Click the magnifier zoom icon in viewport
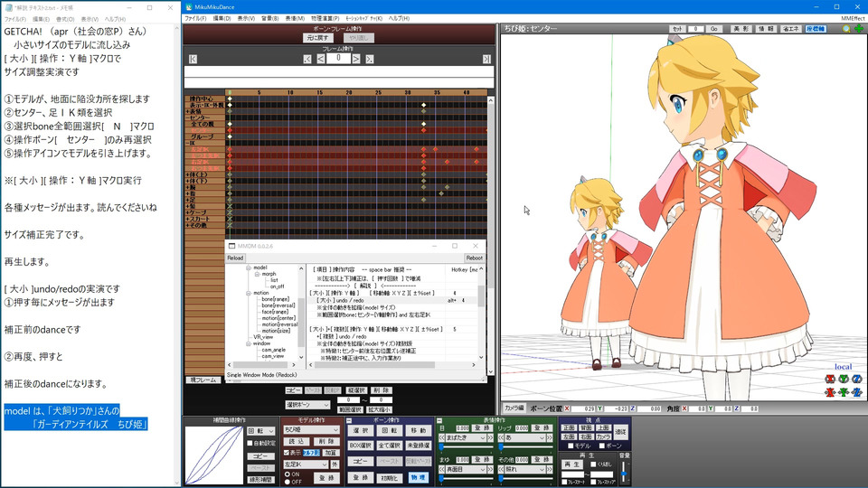Image resolution: width=868 pixels, height=488 pixels. point(846,29)
